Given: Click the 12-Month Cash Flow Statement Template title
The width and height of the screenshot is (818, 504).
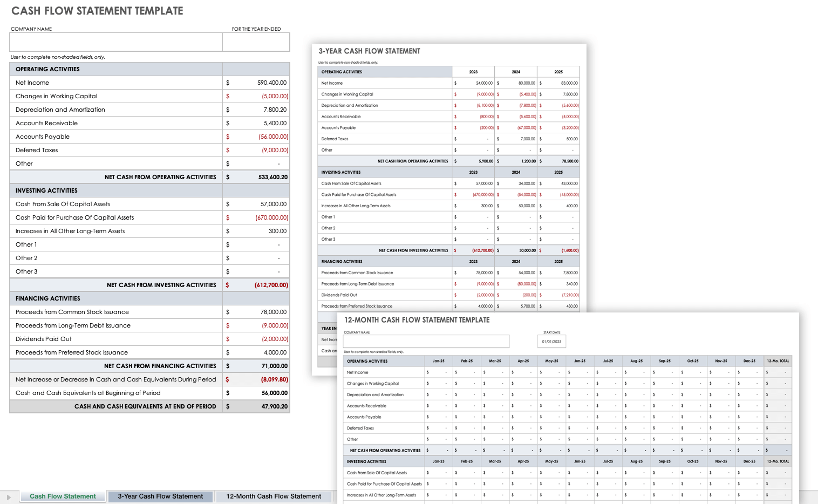Looking at the screenshot, I should pyautogui.click(x=417, y=320).
